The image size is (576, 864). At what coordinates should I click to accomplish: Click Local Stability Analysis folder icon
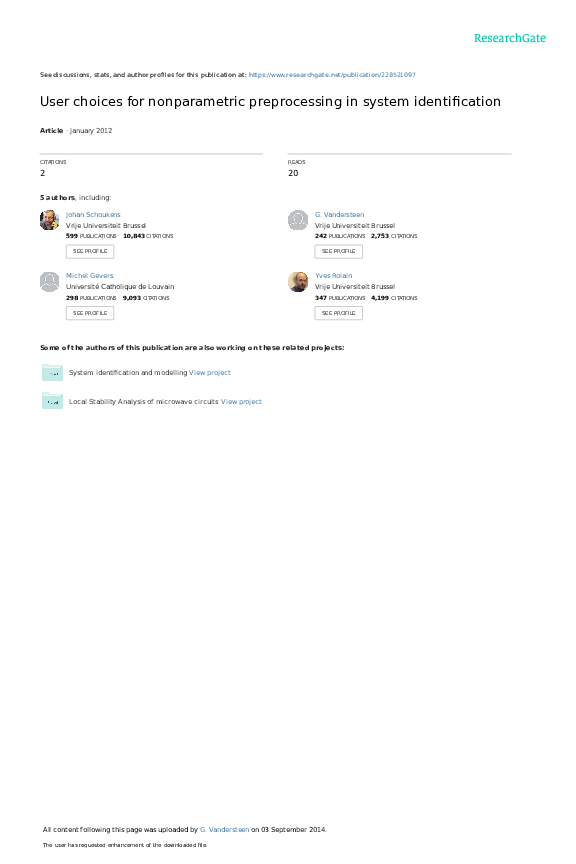click(x=52, y=401)
